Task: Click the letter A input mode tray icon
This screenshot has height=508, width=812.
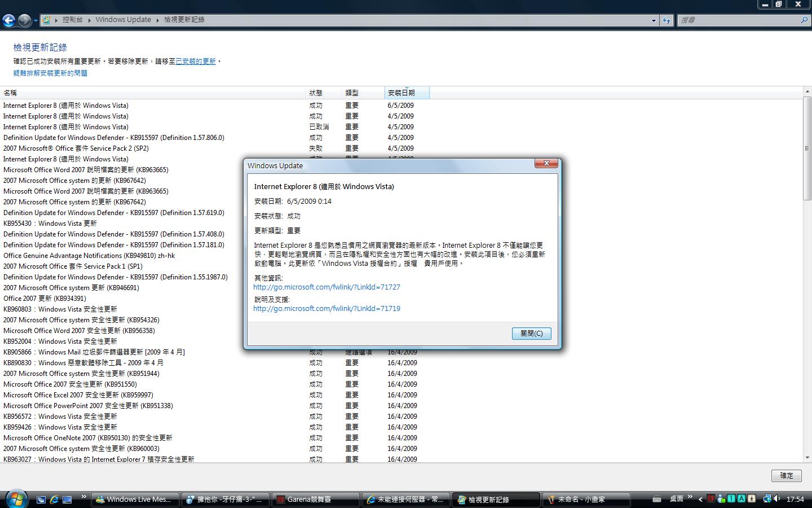Action: coord(742,499)
